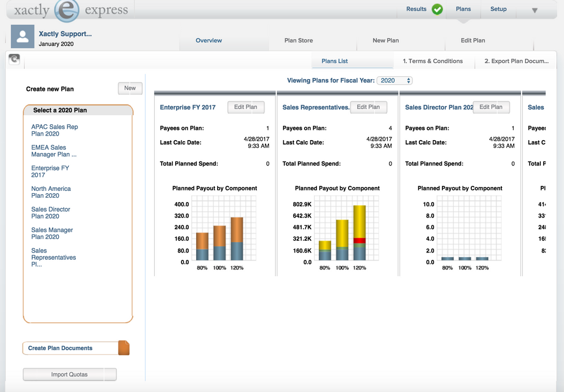Switch to the Overview tab
The image size is (564, 392).
[209, 40]
